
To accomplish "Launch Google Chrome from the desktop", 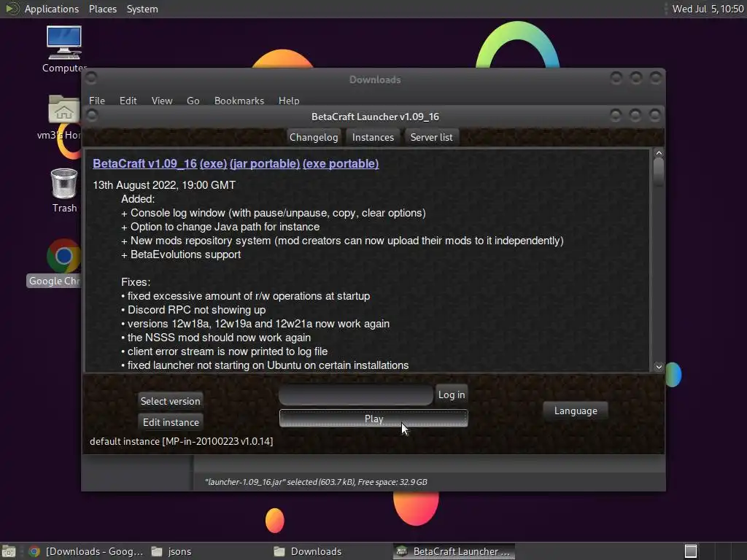I will [x=63, y=256].
